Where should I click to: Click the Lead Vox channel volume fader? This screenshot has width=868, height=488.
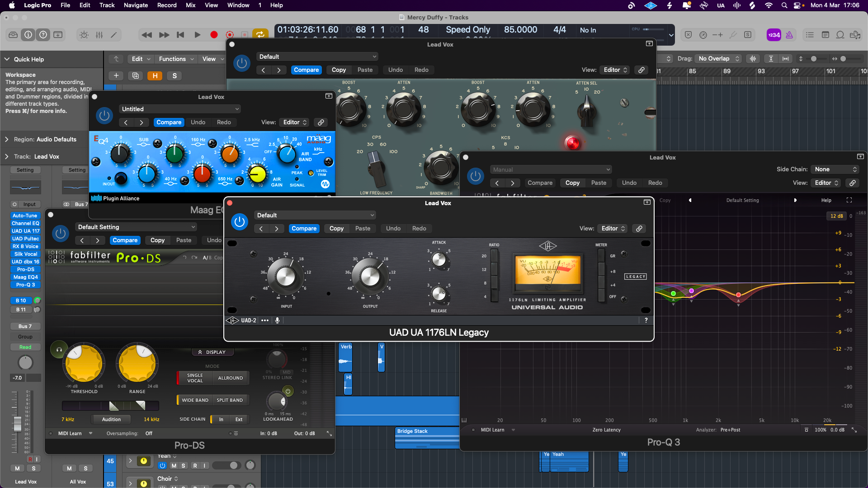[17, 423]
